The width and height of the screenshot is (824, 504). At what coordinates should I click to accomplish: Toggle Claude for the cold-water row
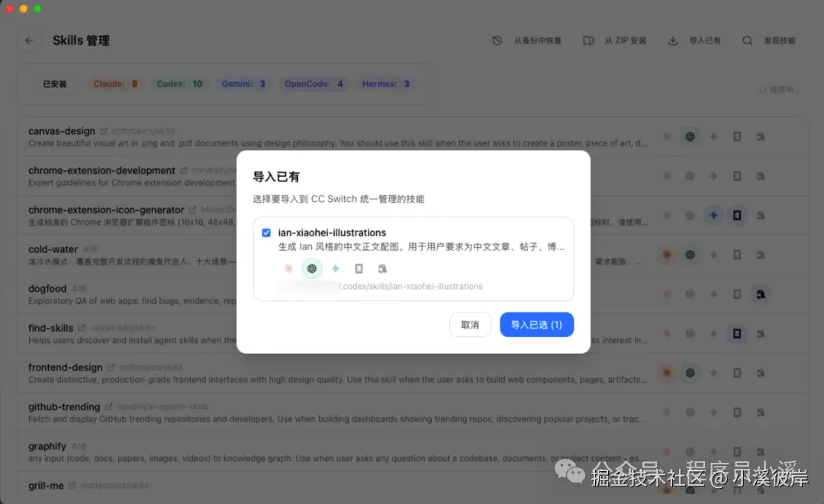(x=666, y=255)
